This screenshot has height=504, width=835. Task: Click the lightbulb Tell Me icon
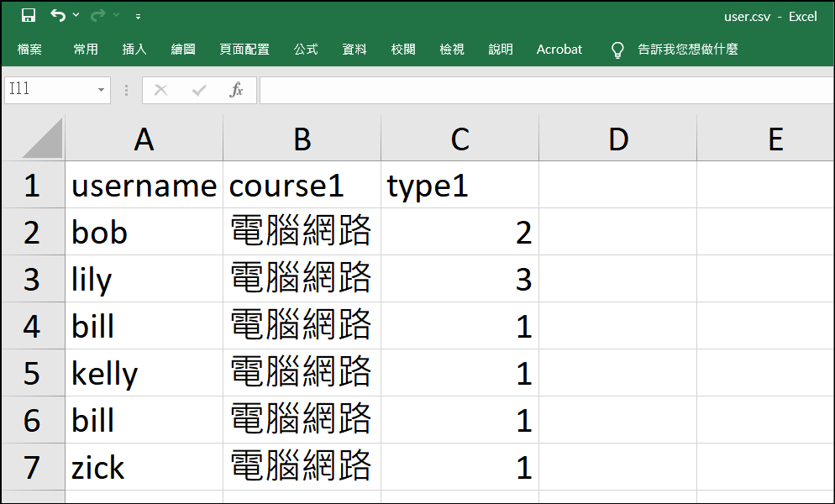pos(617,50)
